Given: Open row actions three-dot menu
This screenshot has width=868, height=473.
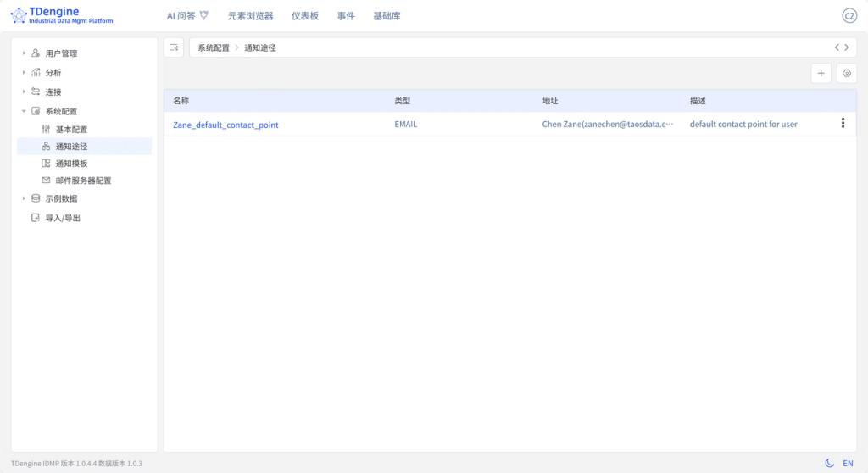Looking at the screenshot, I should 843,123.
